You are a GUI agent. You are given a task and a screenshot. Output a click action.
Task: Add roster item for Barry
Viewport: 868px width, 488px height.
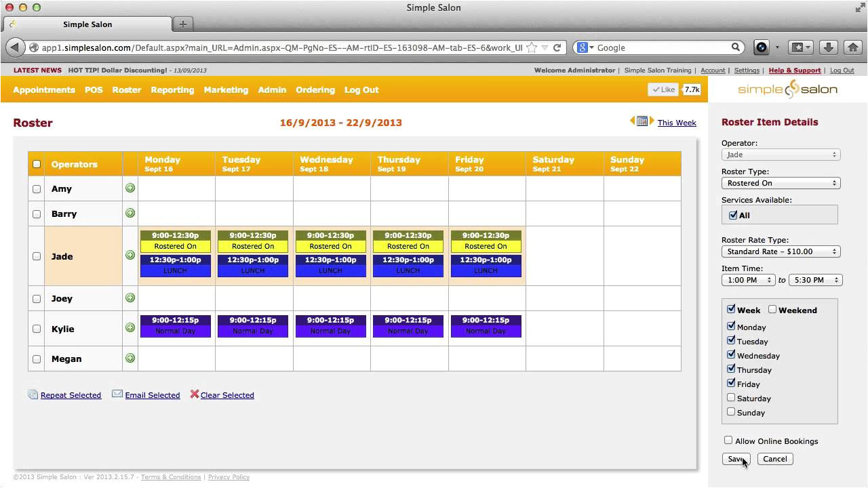tap(130, 213)
